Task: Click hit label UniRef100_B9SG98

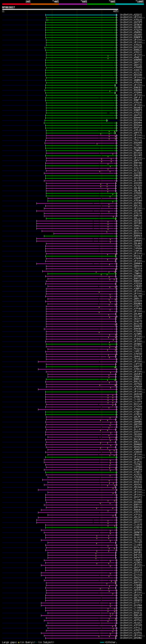Action: (131, 75)
